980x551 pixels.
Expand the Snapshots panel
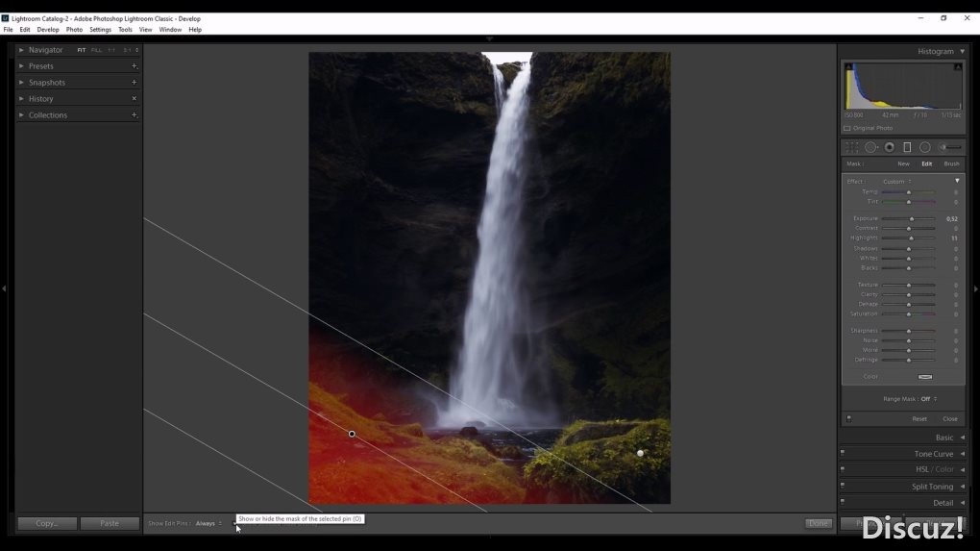21,83
